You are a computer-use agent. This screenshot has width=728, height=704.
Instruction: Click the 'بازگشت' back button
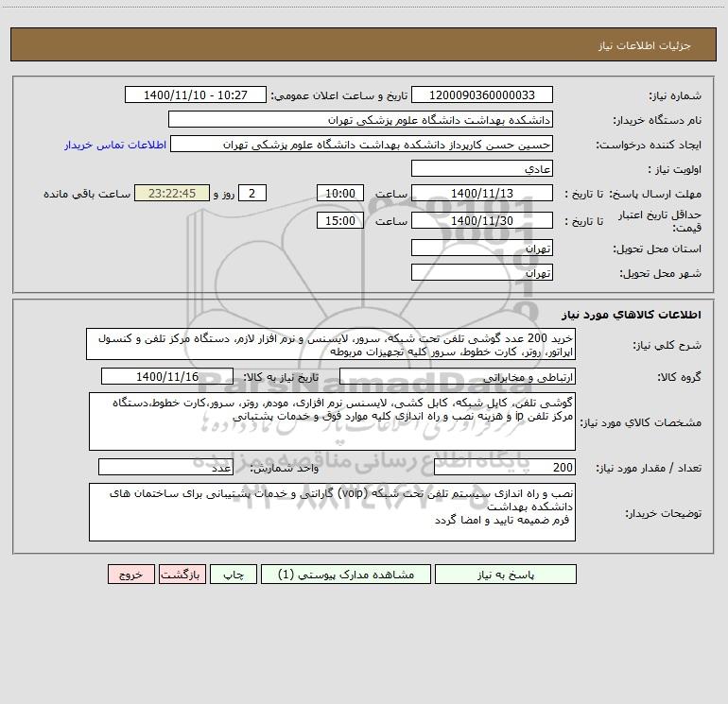click(182, 575)
